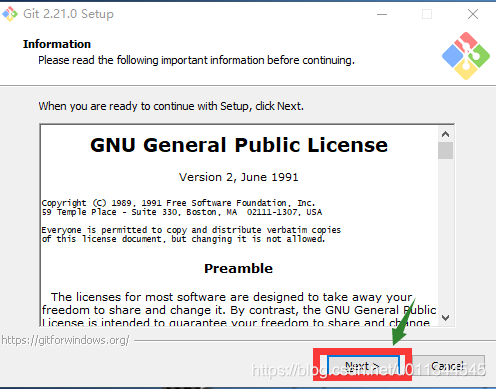Open the https://gitforwindows.org/ link
Screen dimensions: 496x389
[x=65, y=340]
